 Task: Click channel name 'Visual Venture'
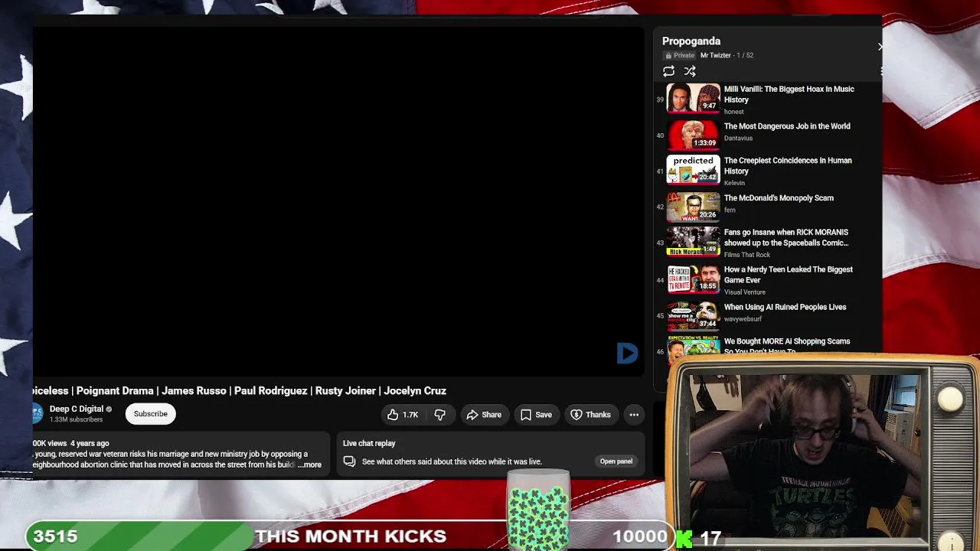(745, 292)
